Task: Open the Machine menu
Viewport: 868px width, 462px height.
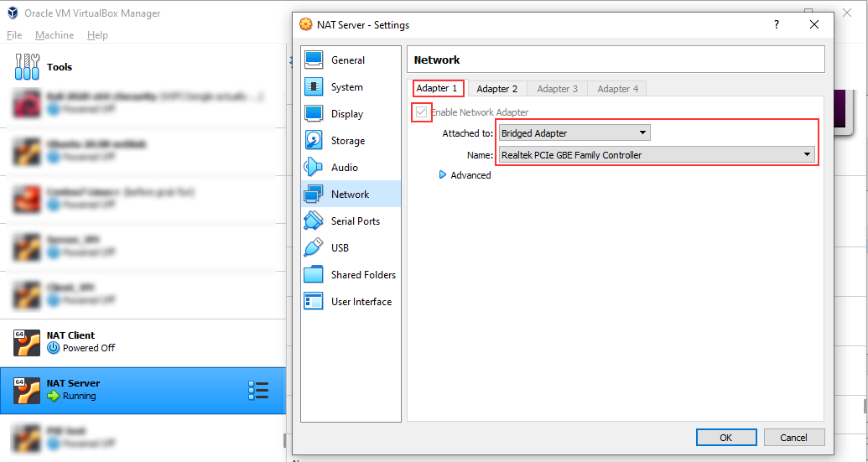Action: [55, 35]
